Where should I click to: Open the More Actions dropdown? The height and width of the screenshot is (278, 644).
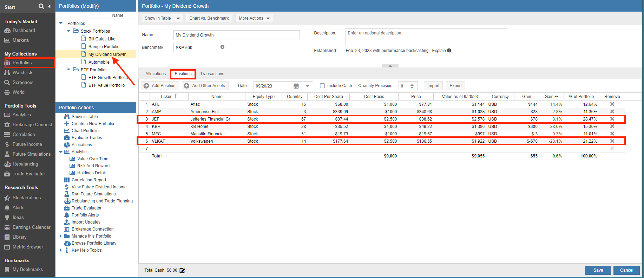point(254,18)
